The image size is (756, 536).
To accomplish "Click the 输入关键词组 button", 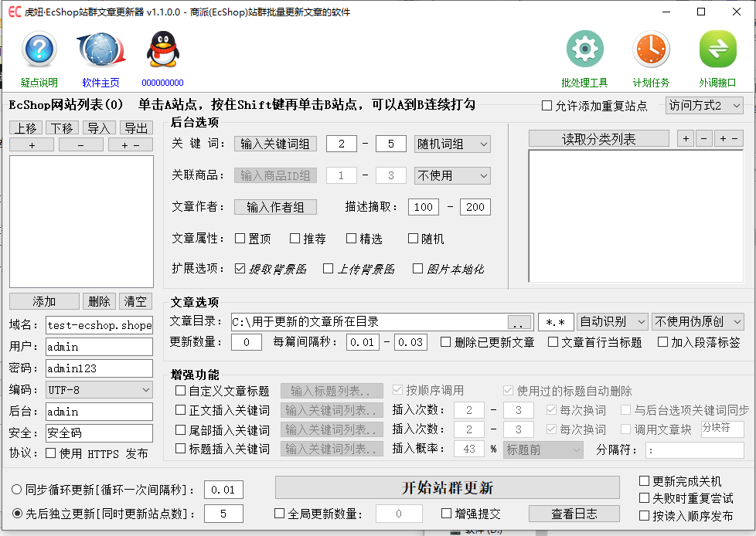I will (x=275, y=144).
